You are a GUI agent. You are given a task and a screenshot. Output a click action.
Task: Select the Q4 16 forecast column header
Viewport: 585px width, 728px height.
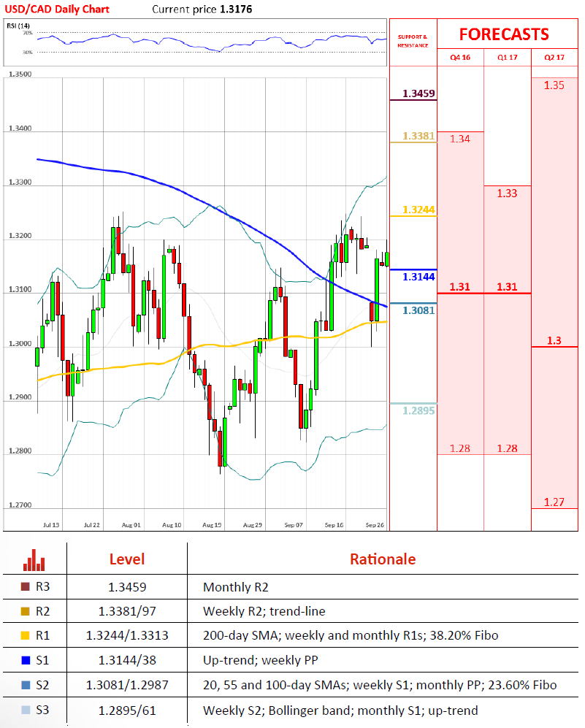(x=460, y=57)
